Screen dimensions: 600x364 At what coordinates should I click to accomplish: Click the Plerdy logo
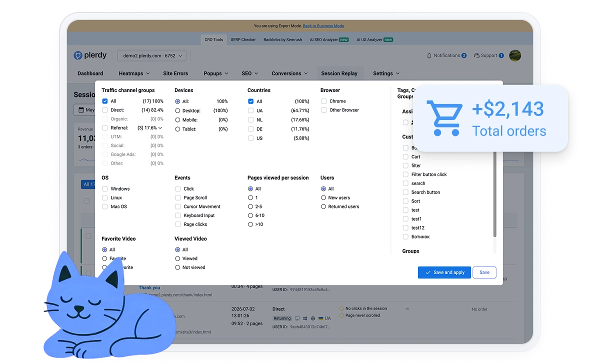pyautogui.click(x=90, y=55)
